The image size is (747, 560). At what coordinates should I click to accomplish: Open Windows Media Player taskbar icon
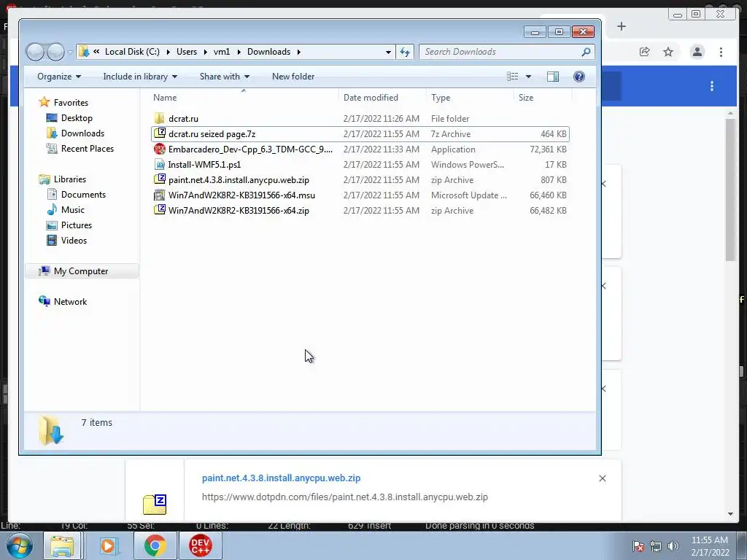coord(108,545)
